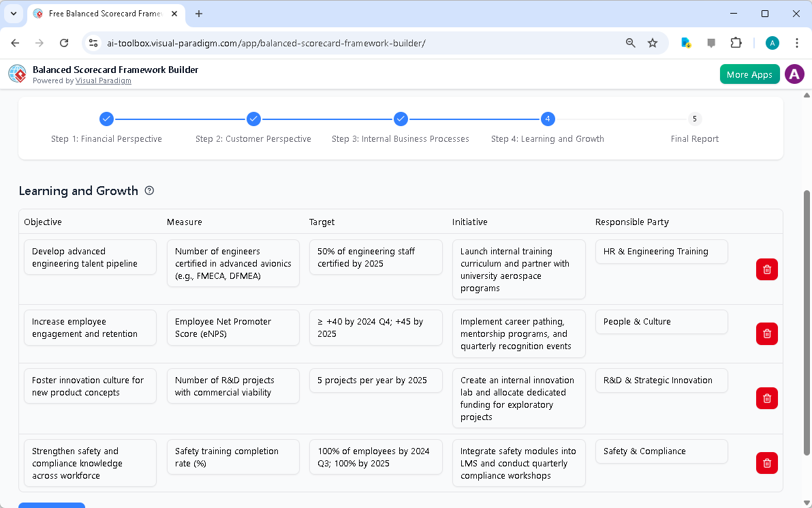Click the zoom magnifier in the address bar

point(630,42)
